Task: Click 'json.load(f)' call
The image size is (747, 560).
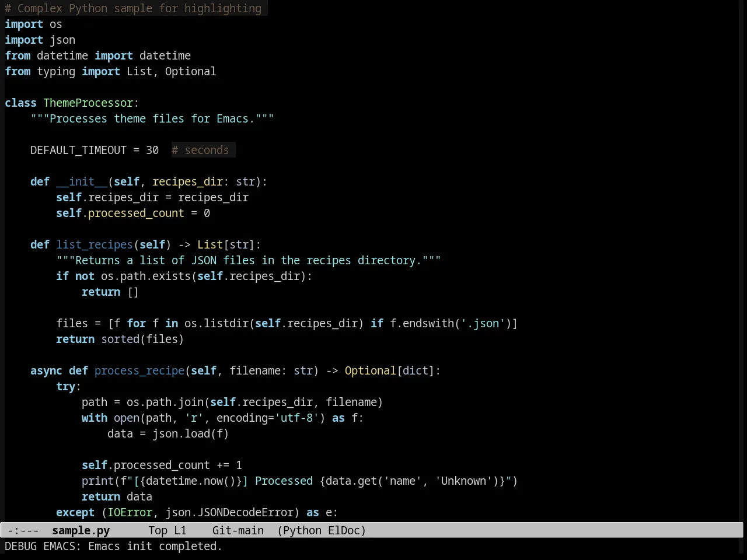Action: [191, 433]
